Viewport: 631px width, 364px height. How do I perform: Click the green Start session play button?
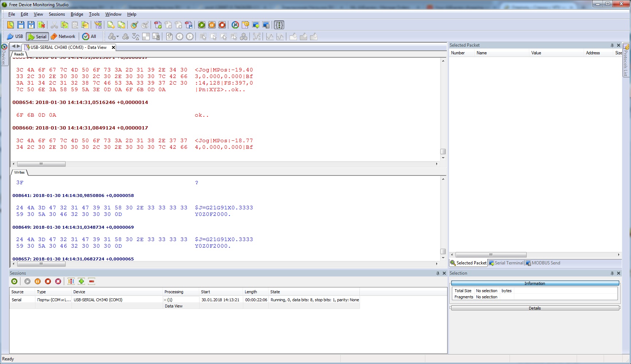[x=201, y=25]
